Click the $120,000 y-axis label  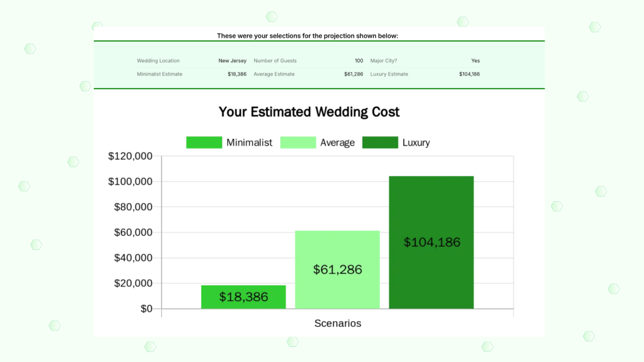pyautogui.click(x=130, y=156)
